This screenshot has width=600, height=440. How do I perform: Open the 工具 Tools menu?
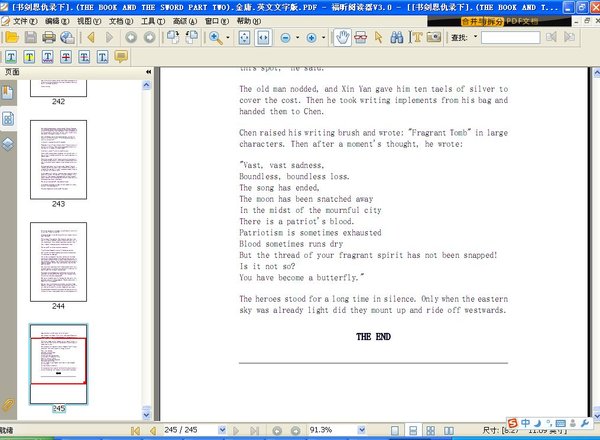click(153, 21)
